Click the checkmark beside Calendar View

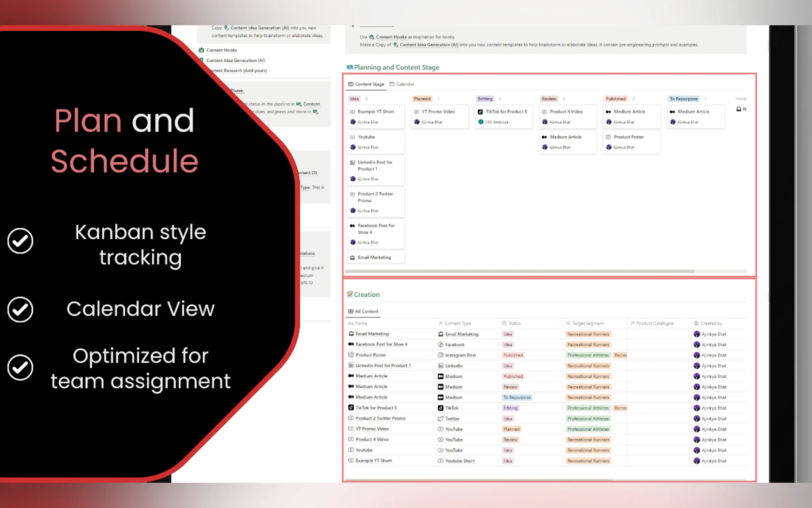(20, 309)
